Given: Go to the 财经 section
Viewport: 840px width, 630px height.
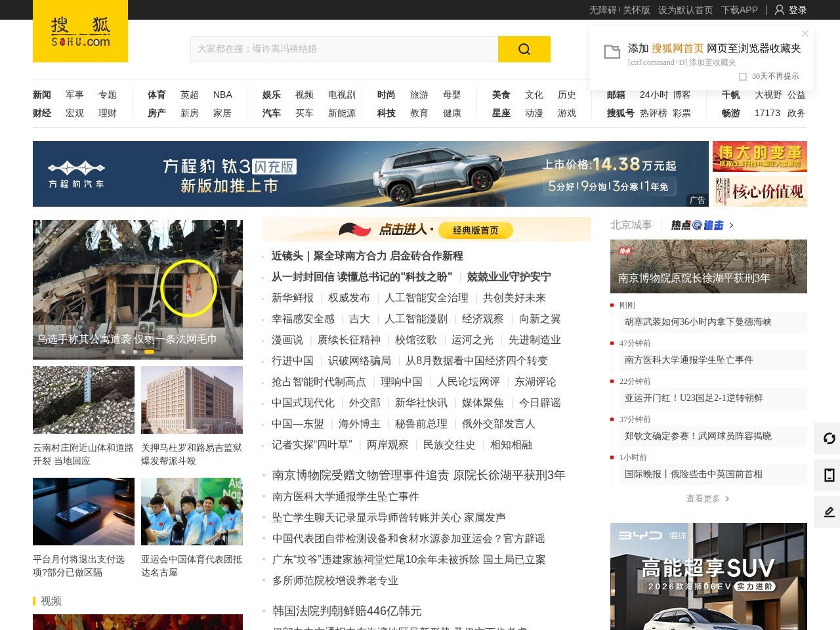Looking at the screenshot, I should (x=42, y=113).
